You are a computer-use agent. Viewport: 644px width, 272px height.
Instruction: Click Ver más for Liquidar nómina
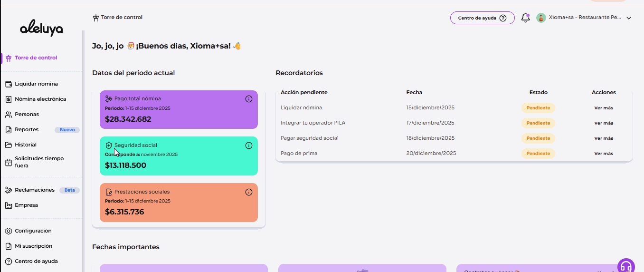[604, 108]
